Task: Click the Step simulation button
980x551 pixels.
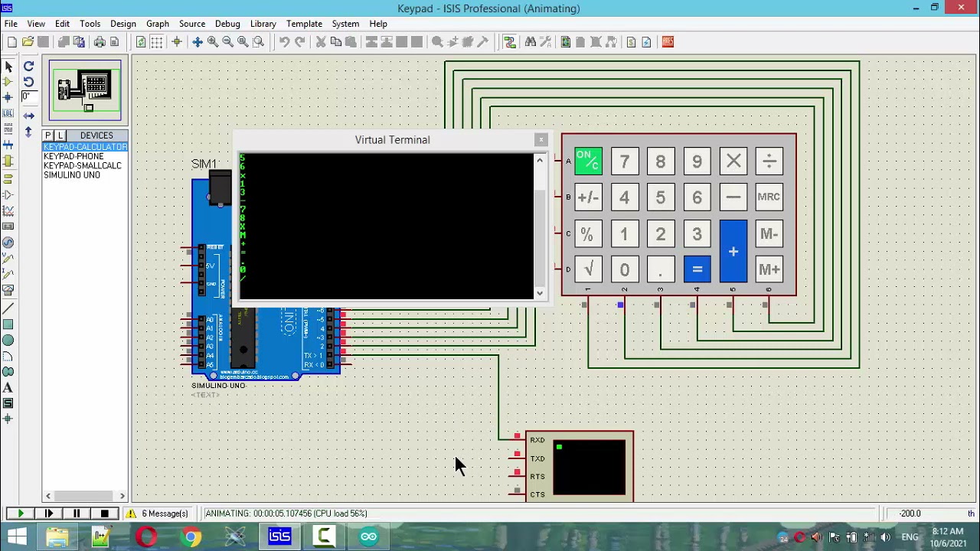Action: coord(48,514)
